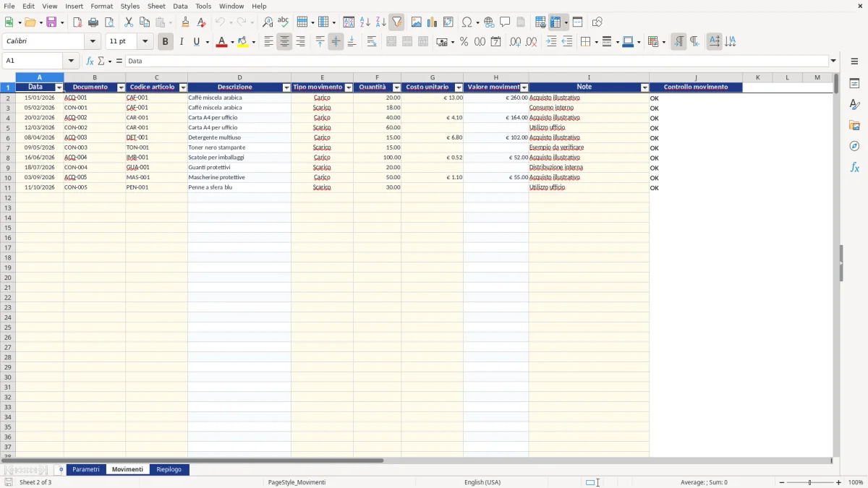
Task: Toggle Wrap Text
Action: click(372, 42)
